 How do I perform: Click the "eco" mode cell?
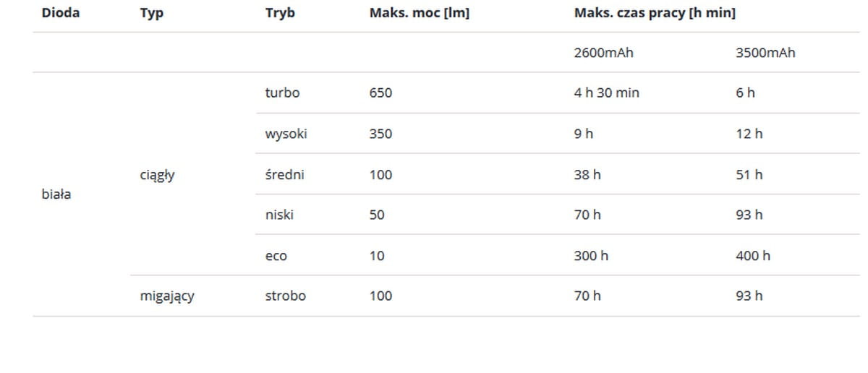(276, 255)
